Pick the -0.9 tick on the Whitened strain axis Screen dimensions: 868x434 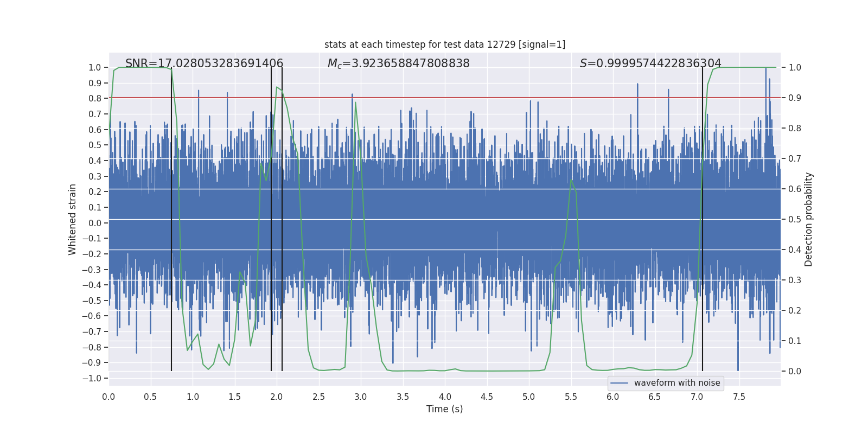(x=92, y=362)
